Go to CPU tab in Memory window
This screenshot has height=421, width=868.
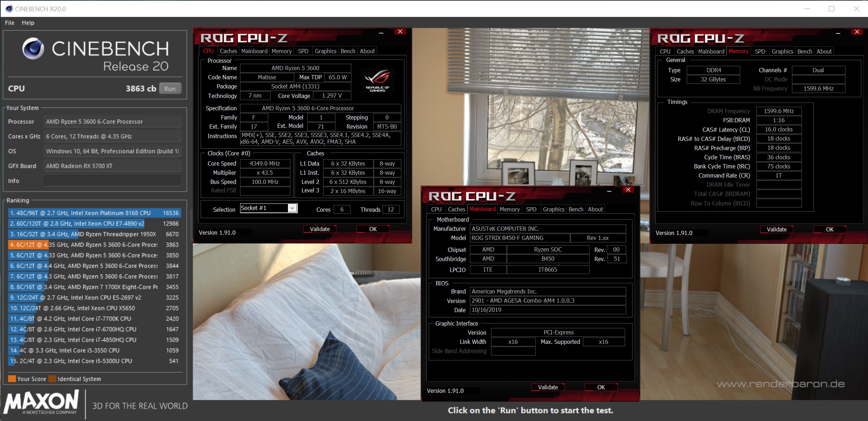click(665, 51)
